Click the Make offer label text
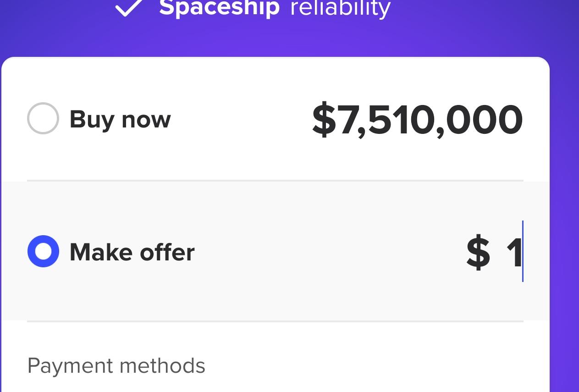The width and height of the screenshot is (579, 392). [132, 252]
